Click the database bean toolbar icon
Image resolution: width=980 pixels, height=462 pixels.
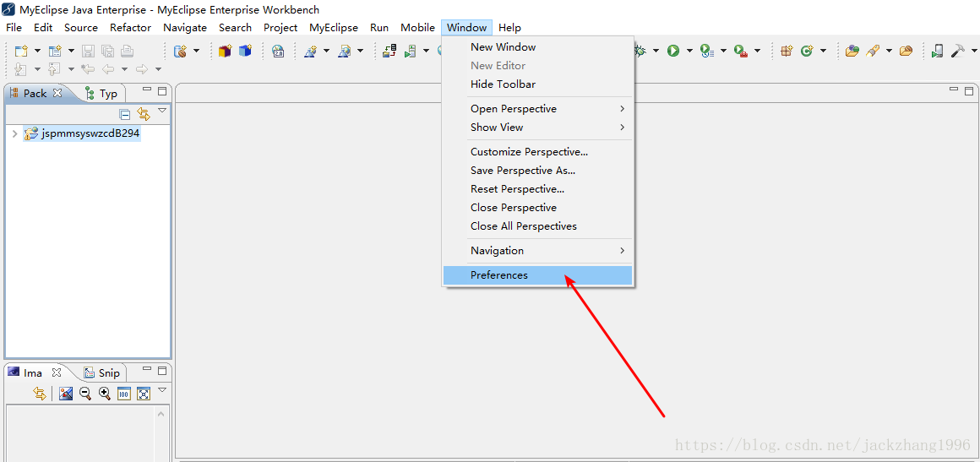coord(180,51)
